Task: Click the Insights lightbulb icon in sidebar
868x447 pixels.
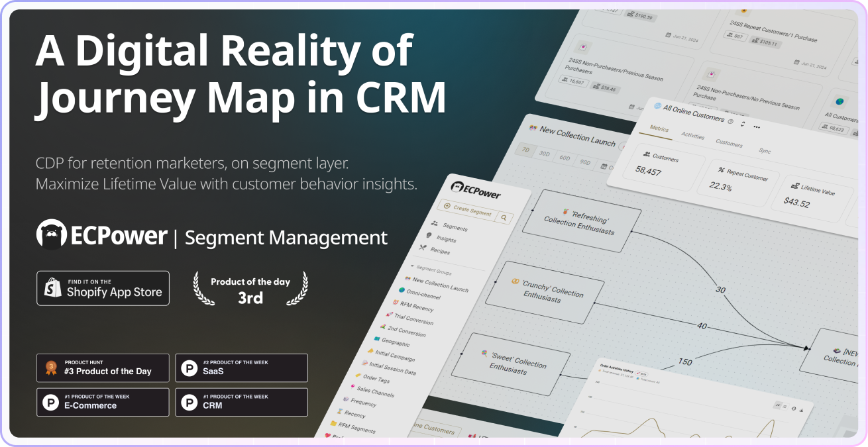Action: coord(429,235)
